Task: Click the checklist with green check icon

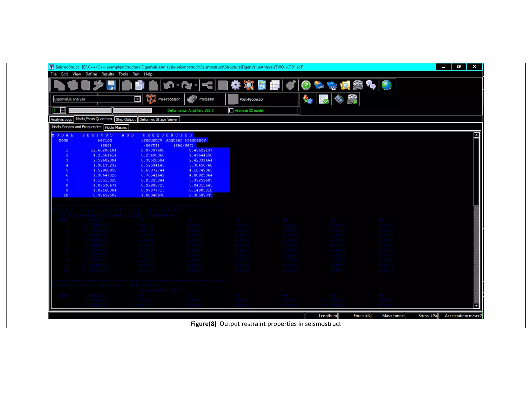Action: 324,99
